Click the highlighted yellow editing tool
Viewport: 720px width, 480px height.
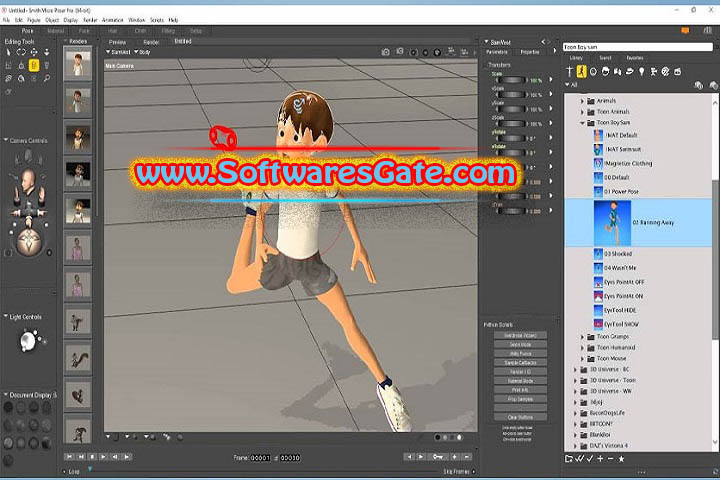(34, 66)
